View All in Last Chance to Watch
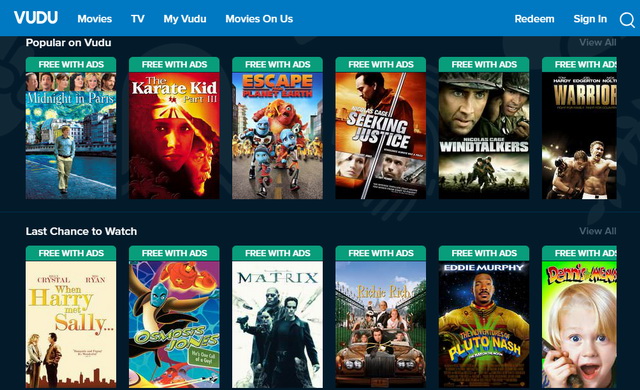The image size is (640, 390). (598, 231)
